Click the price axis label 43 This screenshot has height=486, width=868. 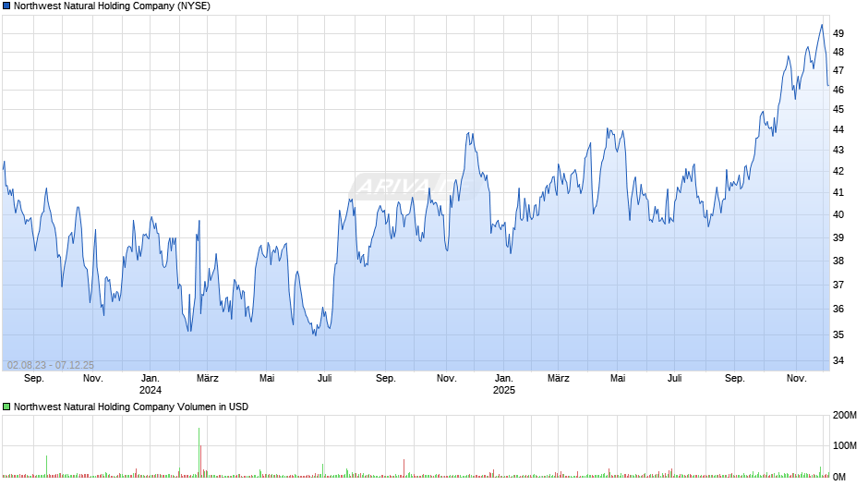[838, 151]
